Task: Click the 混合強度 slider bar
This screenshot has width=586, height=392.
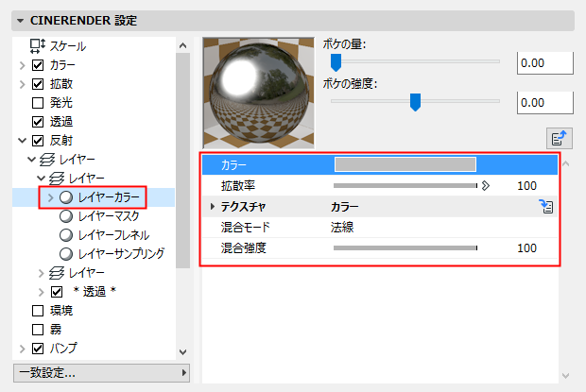Action: coord(405,247)
